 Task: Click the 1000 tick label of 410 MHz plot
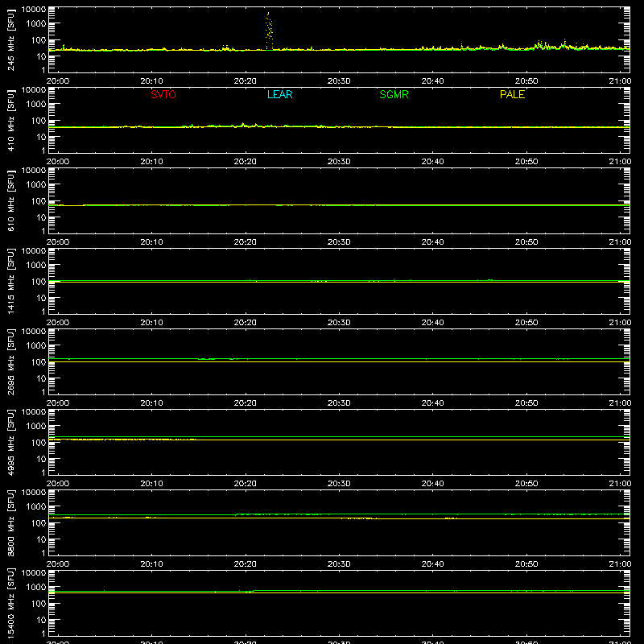(36, 105)
